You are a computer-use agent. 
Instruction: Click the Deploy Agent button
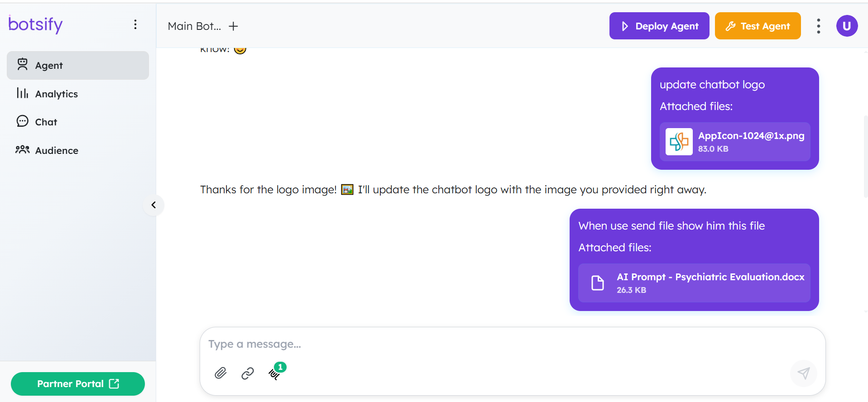pos(659,26)
